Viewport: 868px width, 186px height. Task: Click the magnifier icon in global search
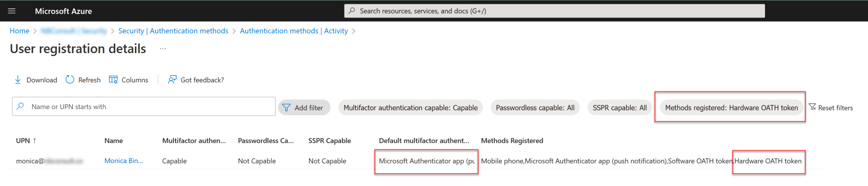click(x=352, y=11)
